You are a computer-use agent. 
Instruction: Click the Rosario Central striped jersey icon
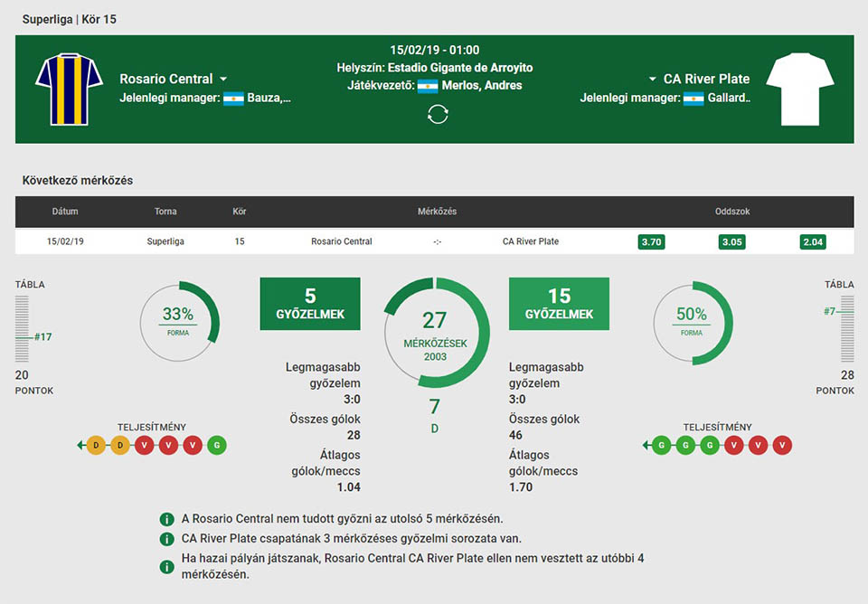(x=70, y=90)
